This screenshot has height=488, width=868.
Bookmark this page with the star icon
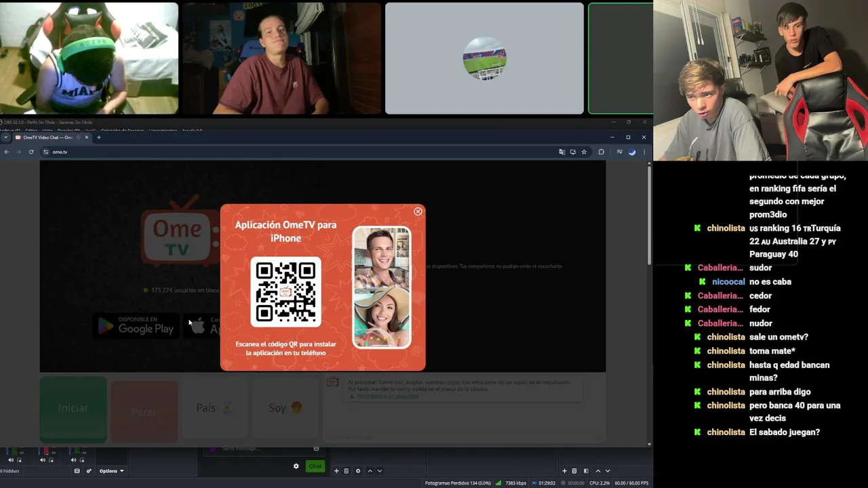pos(584,152)
